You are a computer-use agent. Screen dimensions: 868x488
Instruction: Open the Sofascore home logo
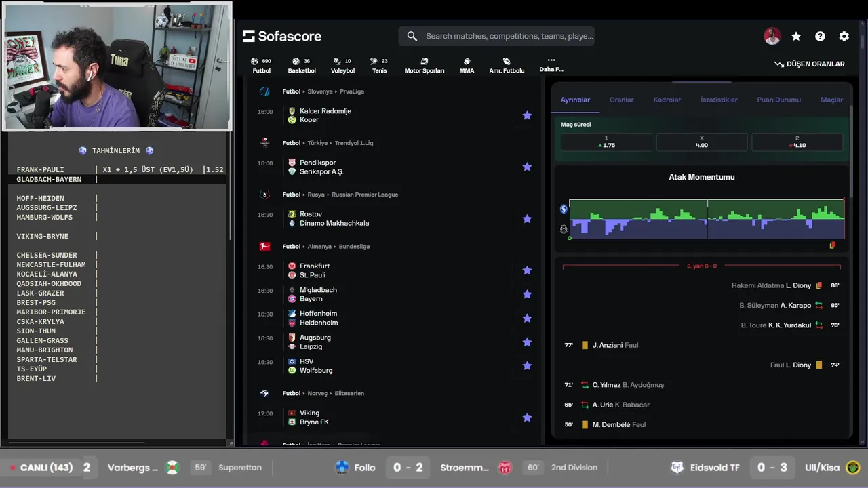coord(282,36)
